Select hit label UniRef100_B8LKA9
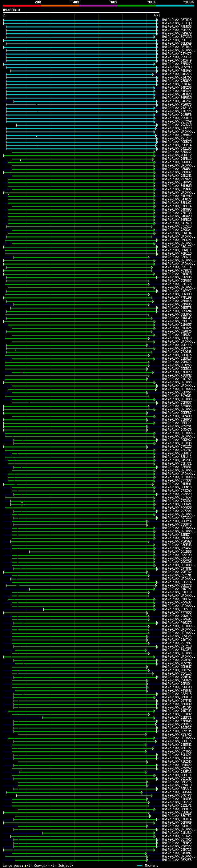 [177, 44]
